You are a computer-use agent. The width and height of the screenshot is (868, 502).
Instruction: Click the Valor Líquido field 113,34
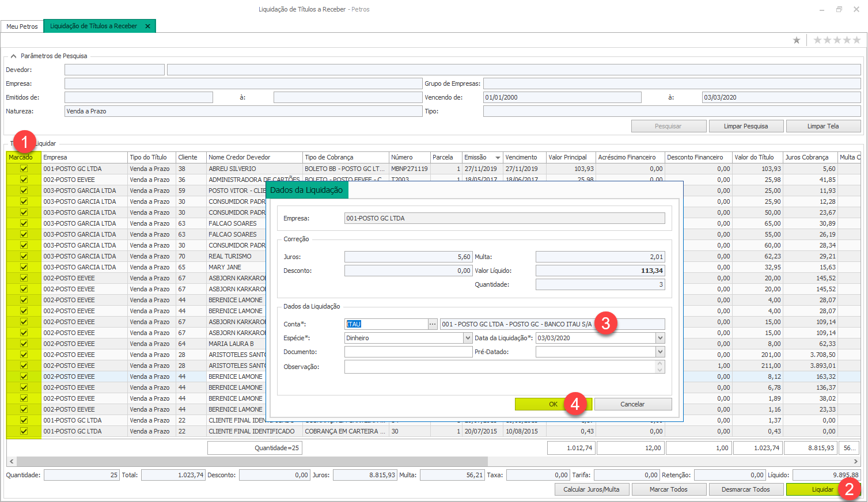click(x=600, y=271)
